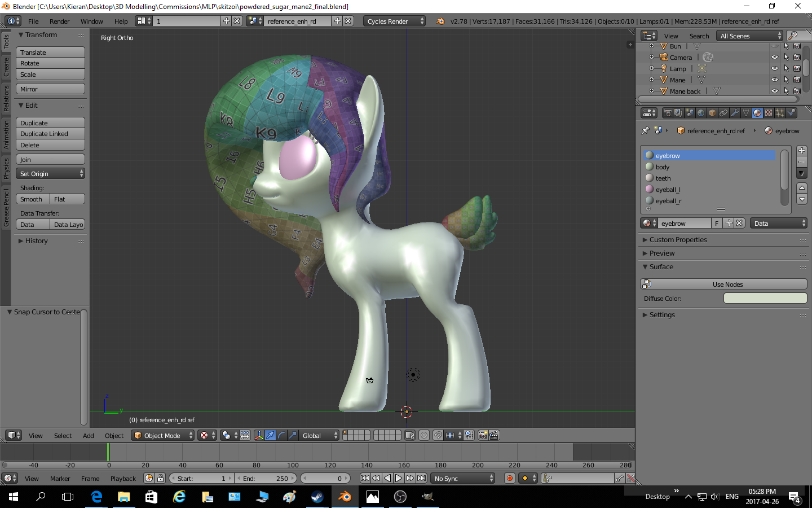Screen dimensions: 812x508
Task: Open the Cycles Render engine dropdown
Action: click(x=395, y=21)
